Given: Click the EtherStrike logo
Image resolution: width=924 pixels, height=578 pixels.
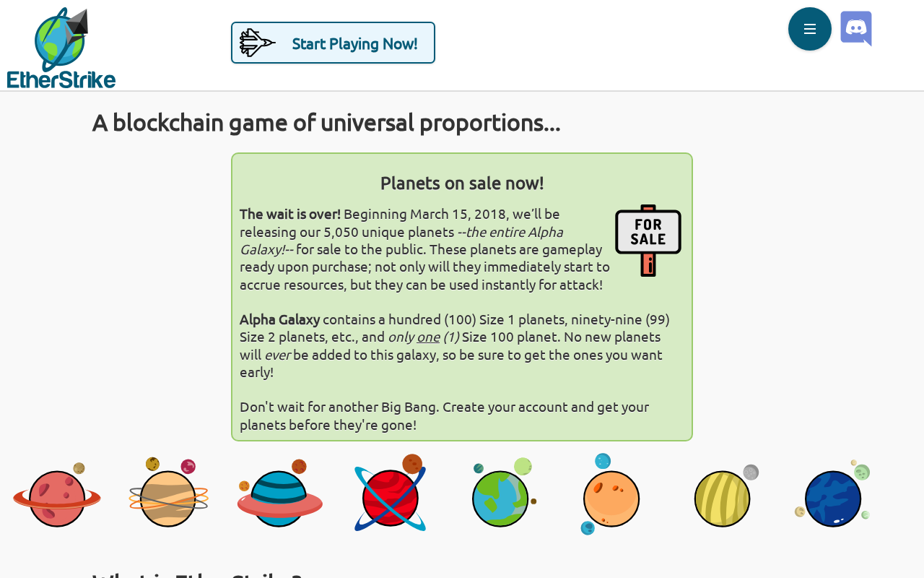Looking at the screenshot, I should tap(61, 48).
